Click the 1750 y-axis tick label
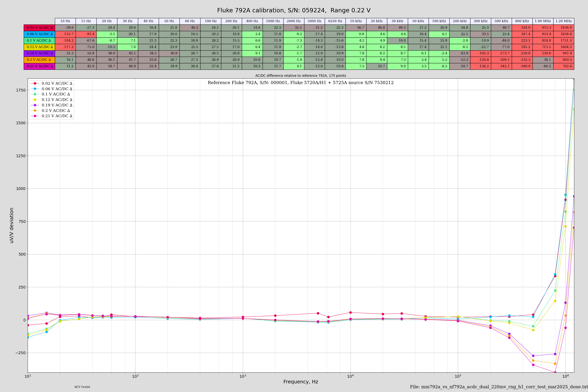 (x=21, y=90)
